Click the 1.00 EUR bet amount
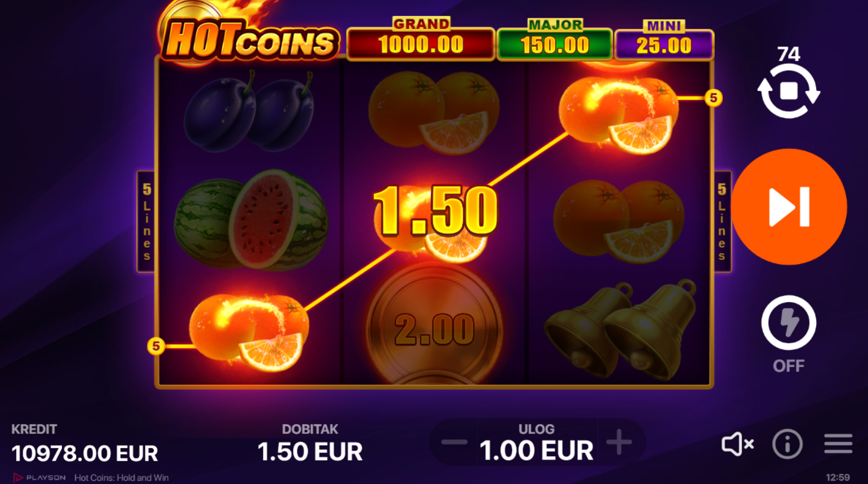 (536, 451)
